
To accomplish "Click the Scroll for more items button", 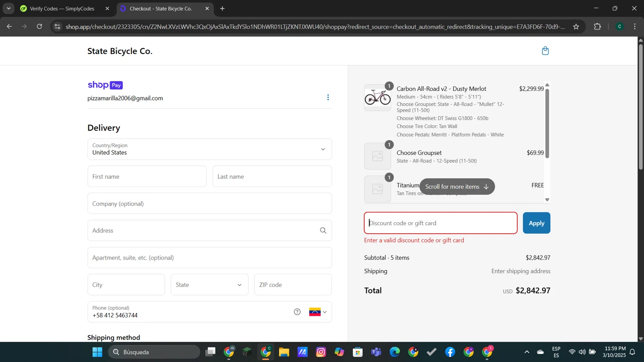I will coord(457,187).
